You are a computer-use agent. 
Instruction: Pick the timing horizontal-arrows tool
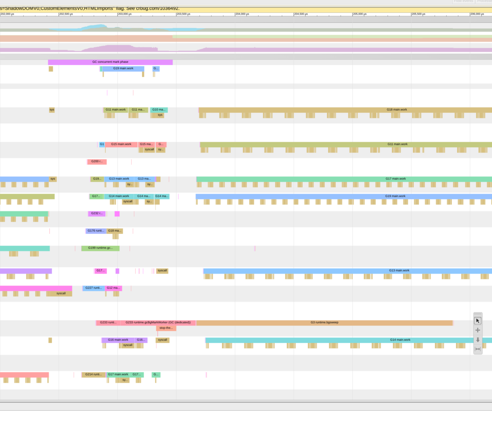pyautogui.click(x=478, y=349)
